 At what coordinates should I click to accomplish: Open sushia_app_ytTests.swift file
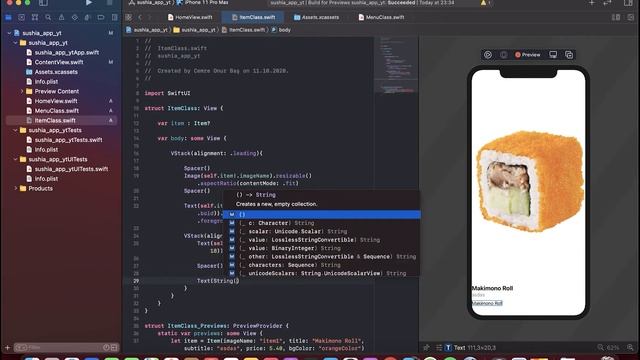pos(64,140)
